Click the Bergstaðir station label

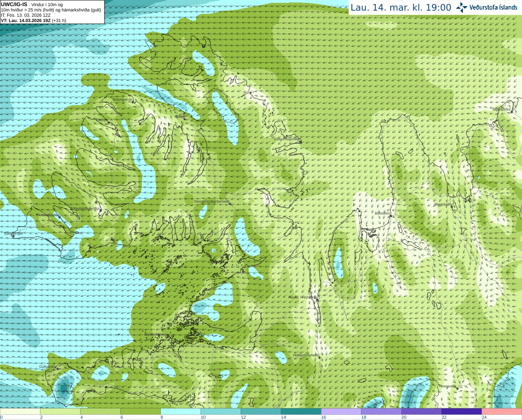442,204
